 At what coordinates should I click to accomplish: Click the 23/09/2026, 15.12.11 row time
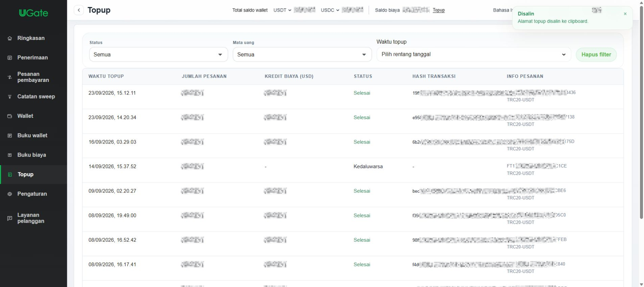coord(112,93)
